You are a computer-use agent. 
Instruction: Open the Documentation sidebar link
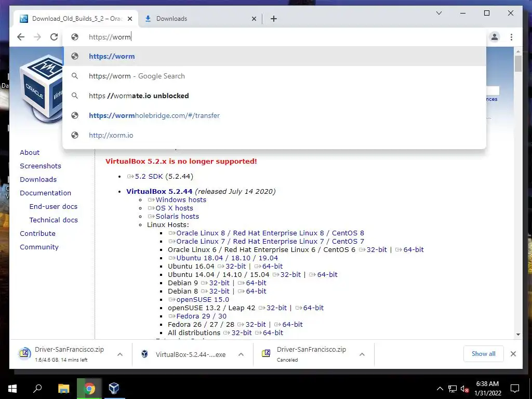point(46,193)
